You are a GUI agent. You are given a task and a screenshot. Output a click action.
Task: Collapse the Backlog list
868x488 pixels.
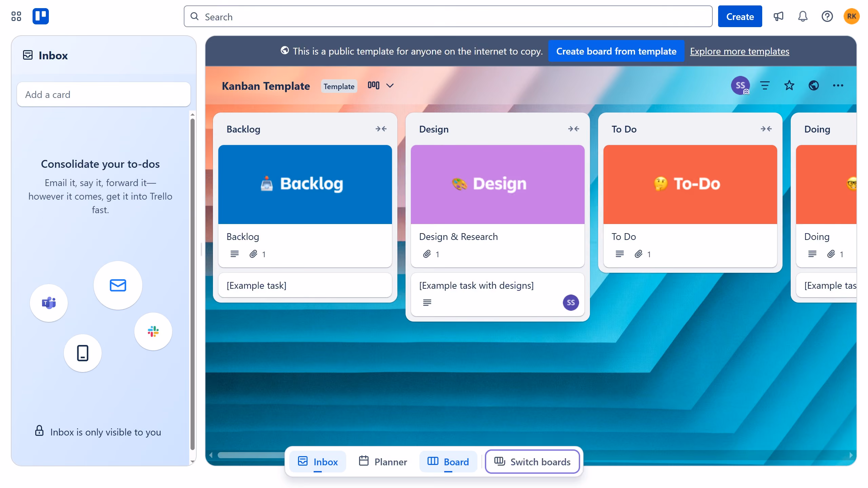pos(381,129)
